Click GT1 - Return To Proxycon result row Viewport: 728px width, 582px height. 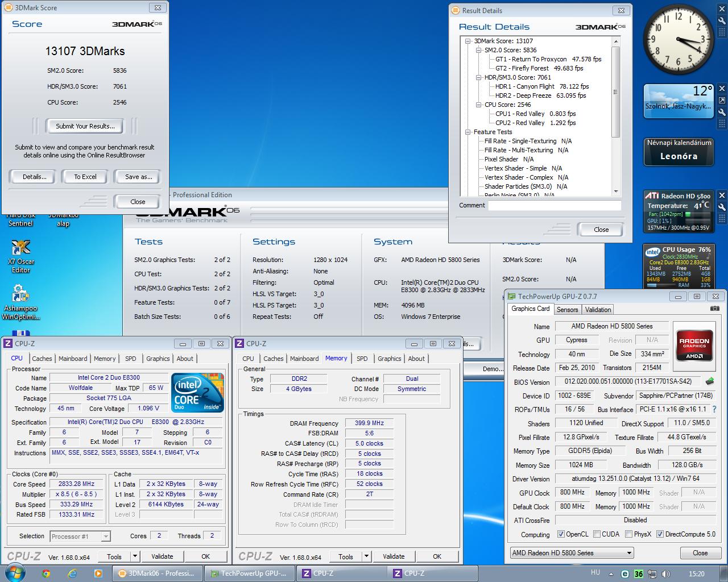pos(548,59)
